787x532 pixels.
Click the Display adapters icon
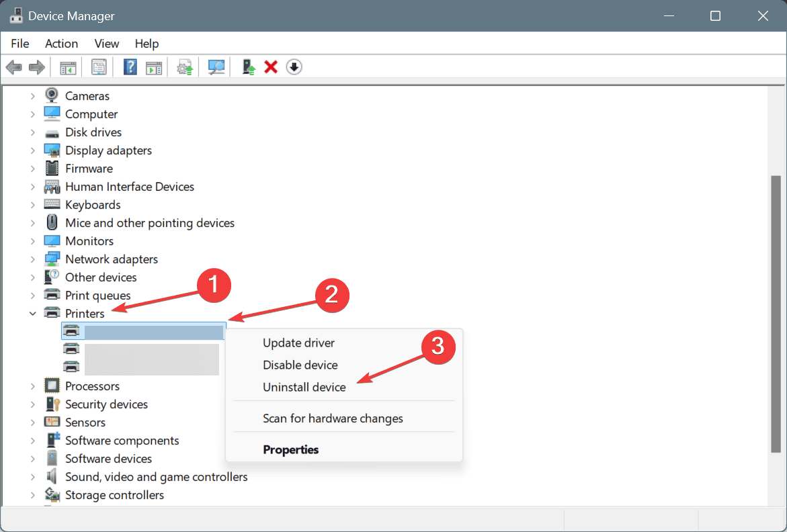click(52, 150)
